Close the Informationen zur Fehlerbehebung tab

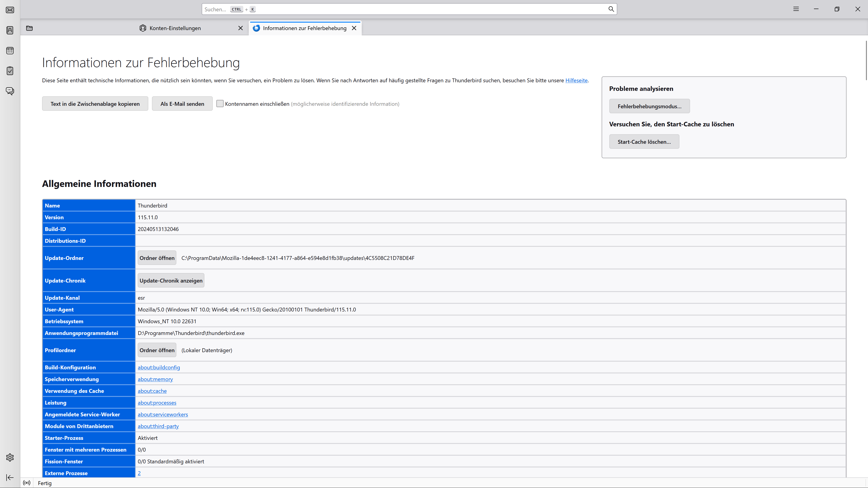(354, 28)
